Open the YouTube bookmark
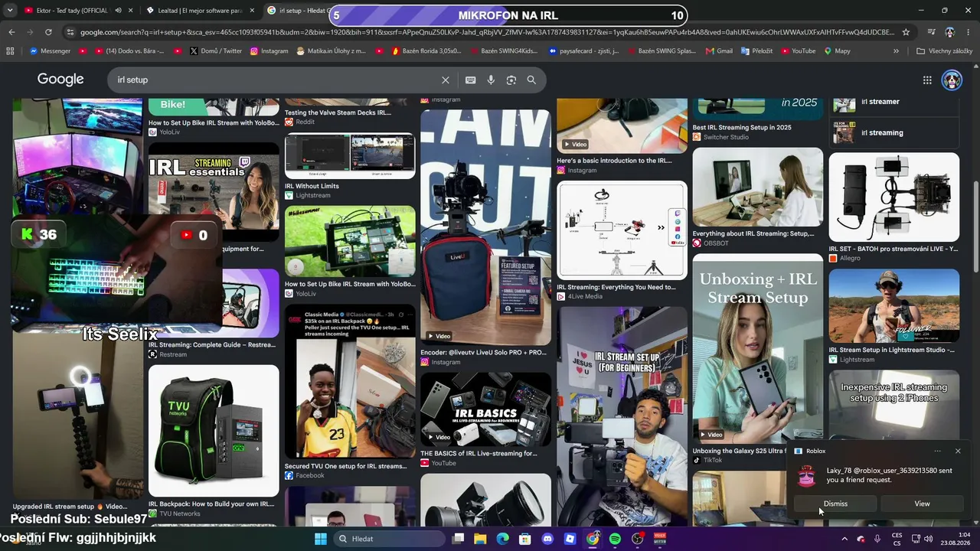 click(797, 51)
